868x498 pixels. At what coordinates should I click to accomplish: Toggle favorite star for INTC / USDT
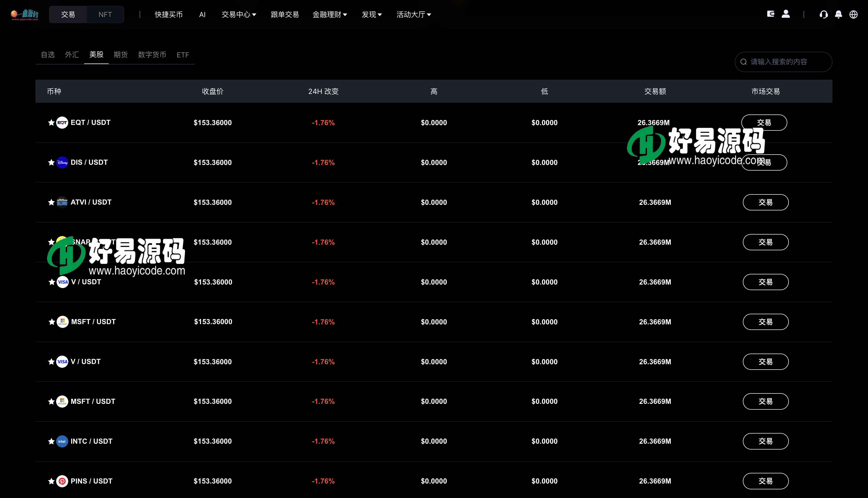[x=51, y=441]
